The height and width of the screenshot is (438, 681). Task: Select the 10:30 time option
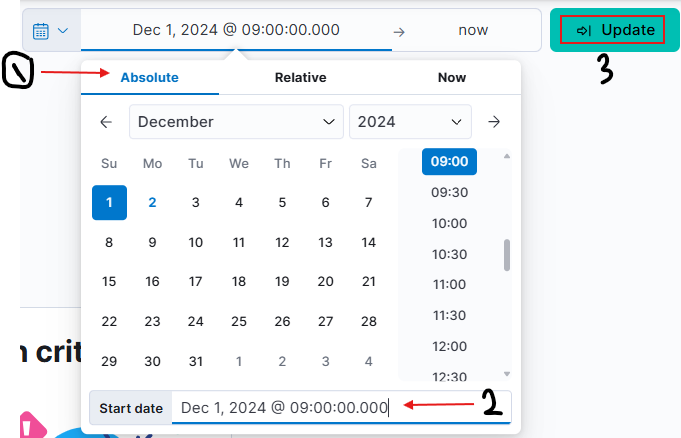point(450,254)
